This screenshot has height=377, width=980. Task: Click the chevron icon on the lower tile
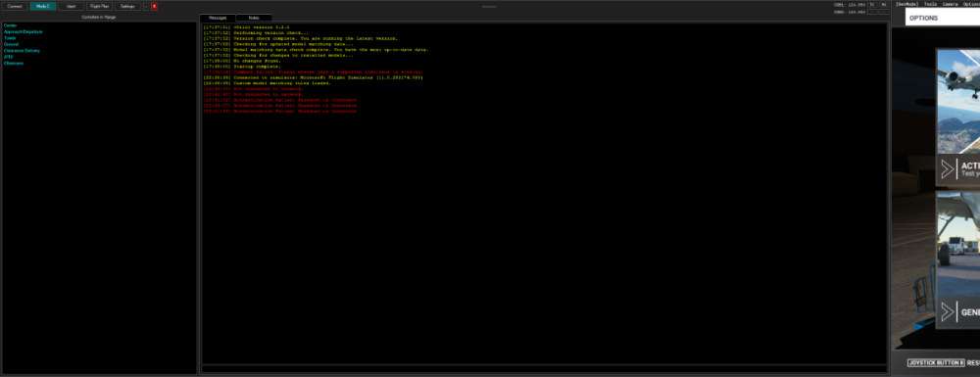[948, 312]
